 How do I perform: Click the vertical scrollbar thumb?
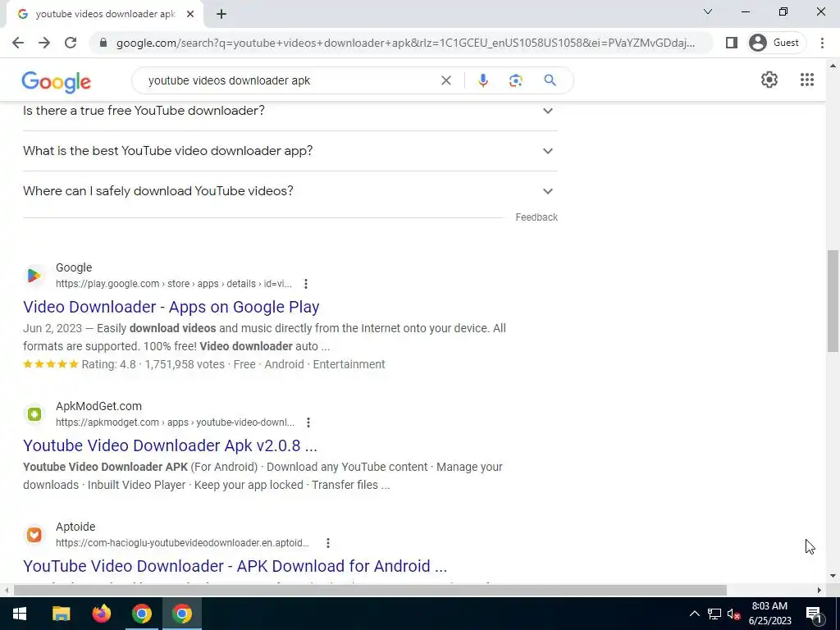(833, 301)
